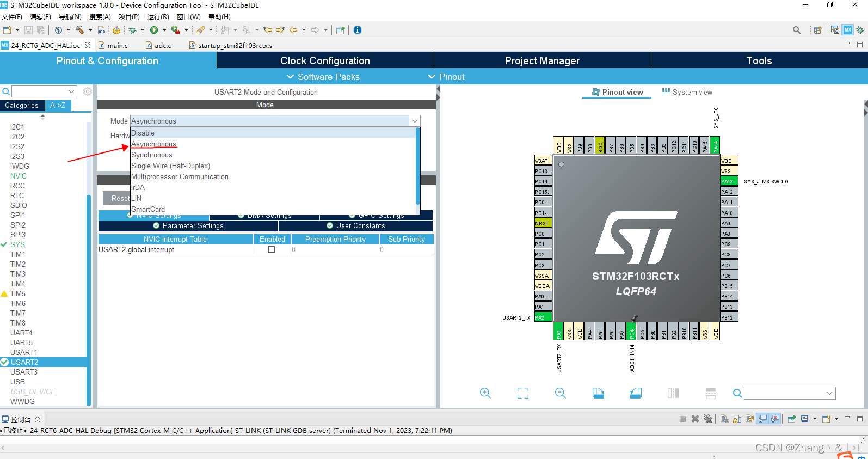Switch to Project Manager tab

click(542, 60)
